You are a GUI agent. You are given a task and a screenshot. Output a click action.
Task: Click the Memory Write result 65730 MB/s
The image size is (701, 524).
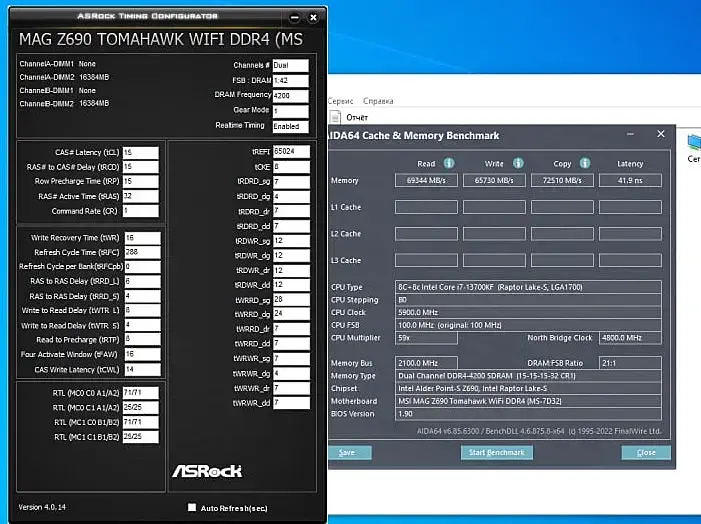(494, 181)
